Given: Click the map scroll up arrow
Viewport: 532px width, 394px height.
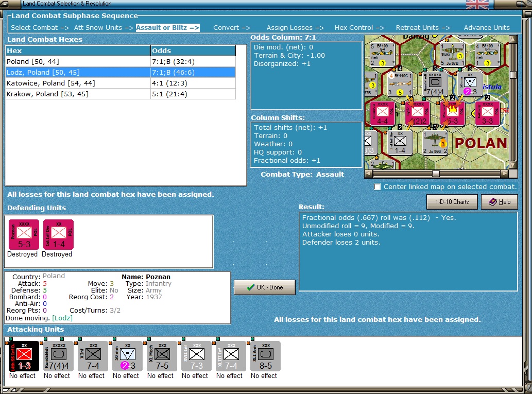Looking at the screenshot, I should [x=513, y=39].
